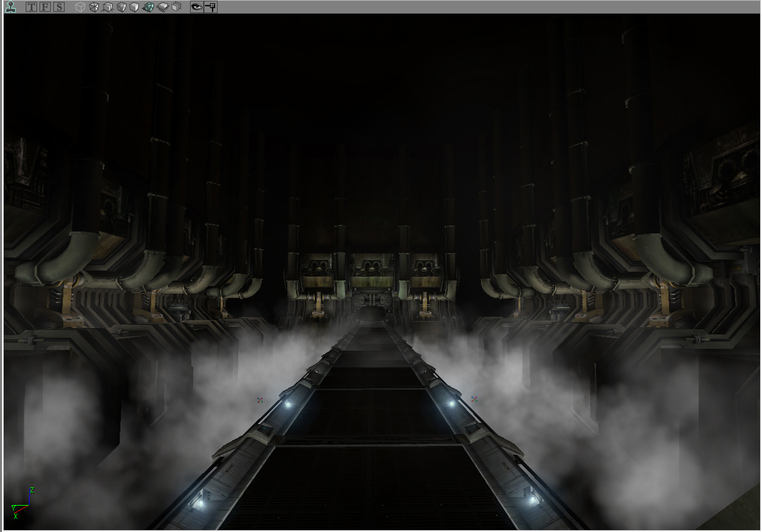Choose Wireframe mode faceted-mesh icon
Image resolution: width=762 pixels, height=532 pixels.
coord(94,8)
